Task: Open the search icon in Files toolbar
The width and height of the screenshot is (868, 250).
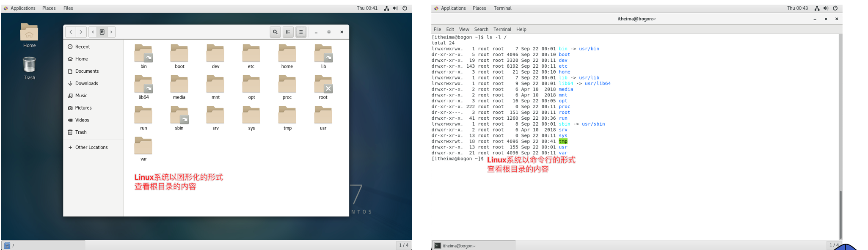Action: point(275,32)
